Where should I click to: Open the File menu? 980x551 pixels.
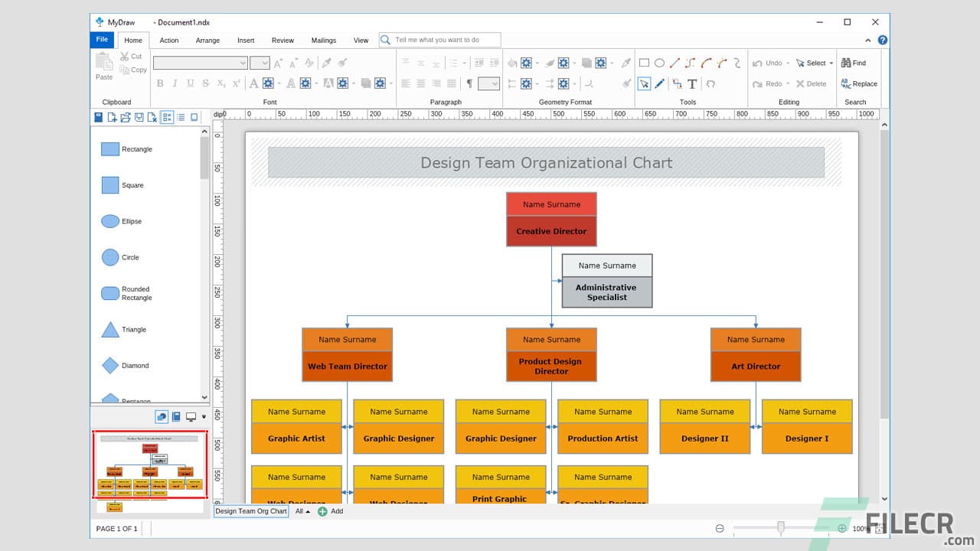(x=101, y=39)
